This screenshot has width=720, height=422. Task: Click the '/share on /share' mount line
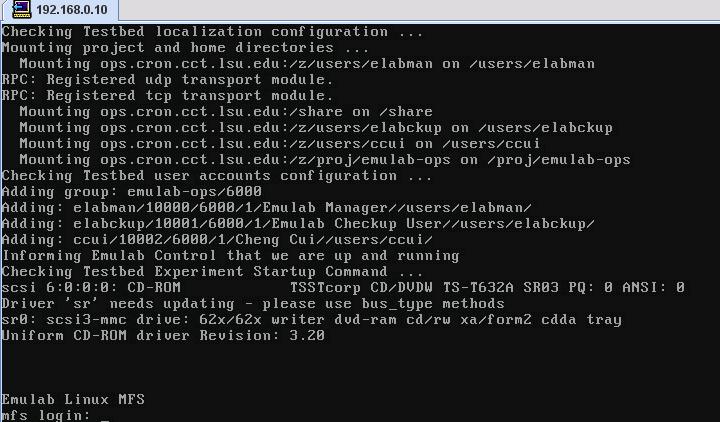pos(226,112)
